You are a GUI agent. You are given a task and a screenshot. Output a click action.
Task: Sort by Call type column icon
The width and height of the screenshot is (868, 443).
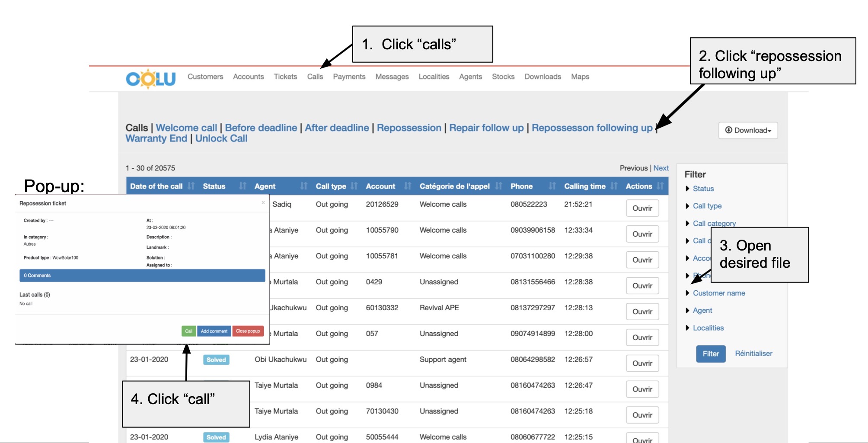(354, 186)
